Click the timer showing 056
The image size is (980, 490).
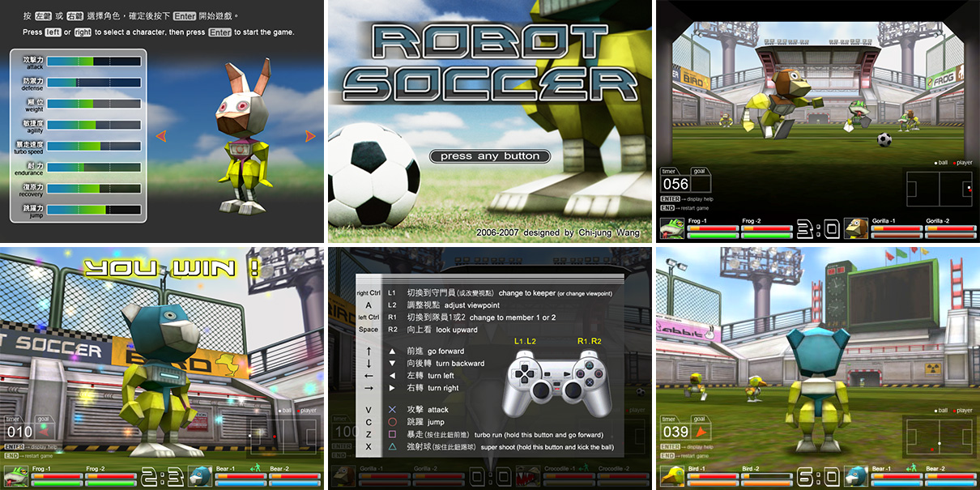(675, 184)
